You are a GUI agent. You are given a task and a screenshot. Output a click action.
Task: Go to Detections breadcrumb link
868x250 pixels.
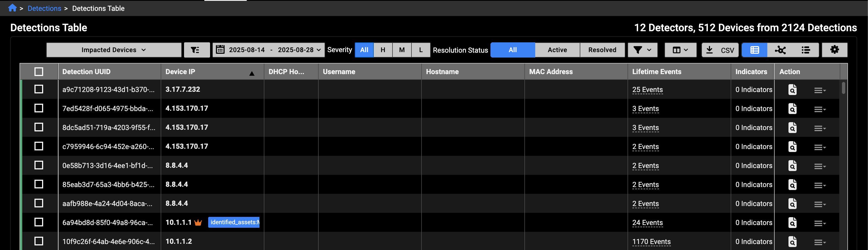(45, 8)
